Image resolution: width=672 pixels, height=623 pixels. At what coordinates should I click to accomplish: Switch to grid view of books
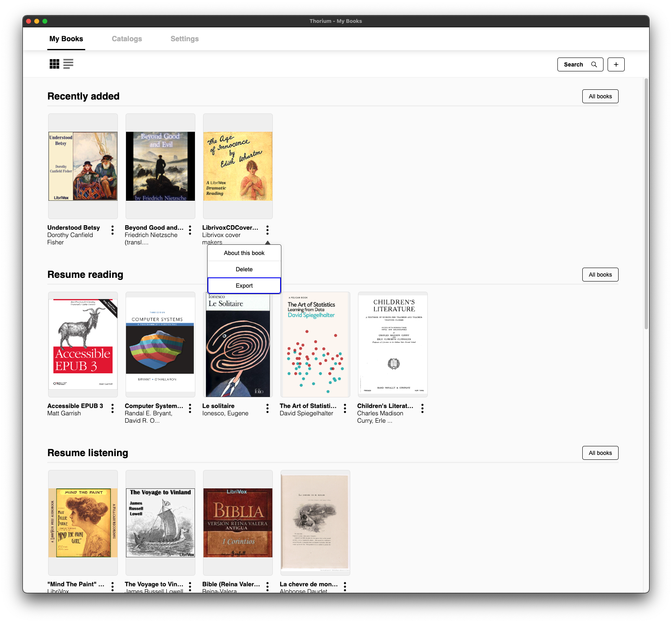coord(54,64)
